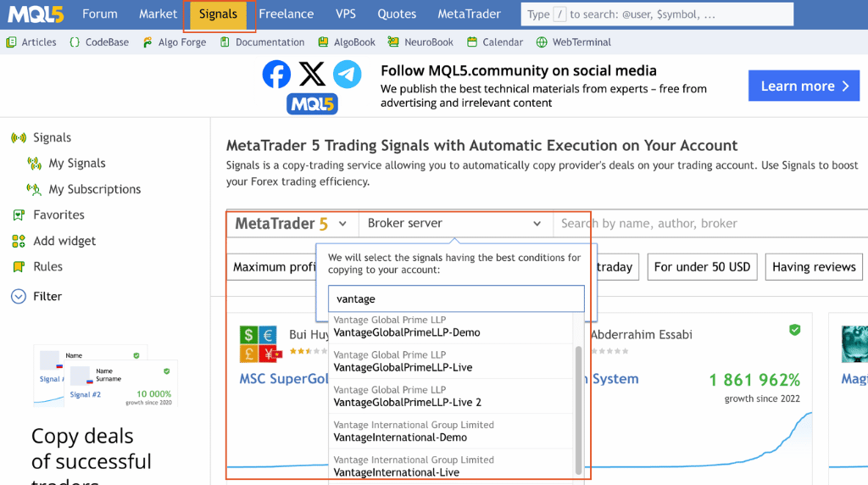Focus the search by name, author, broker field
The width and height of the screenshot is (868, 485).
711,224
